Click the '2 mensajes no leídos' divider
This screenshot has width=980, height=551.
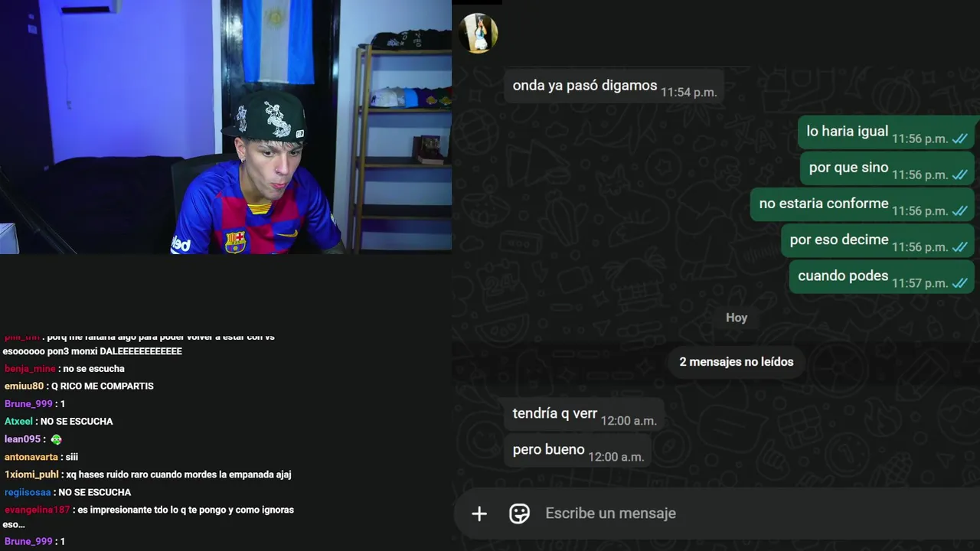click(737, 362)
